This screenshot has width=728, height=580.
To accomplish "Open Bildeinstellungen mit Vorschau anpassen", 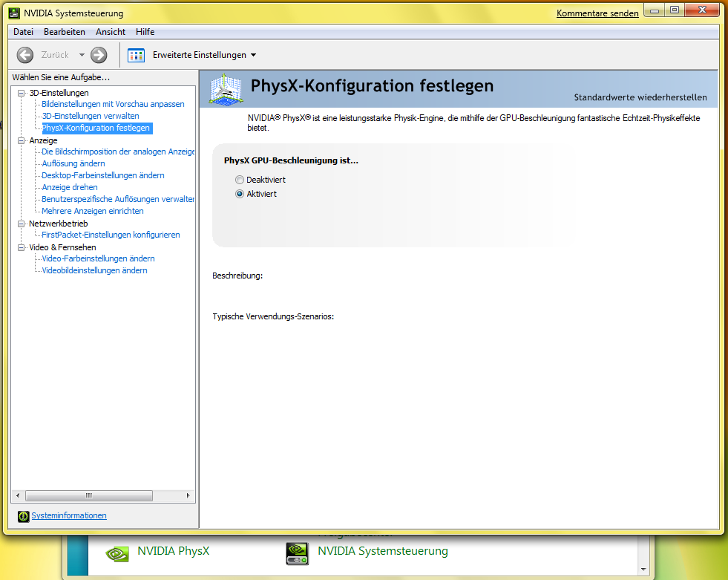I will (113, 104).
